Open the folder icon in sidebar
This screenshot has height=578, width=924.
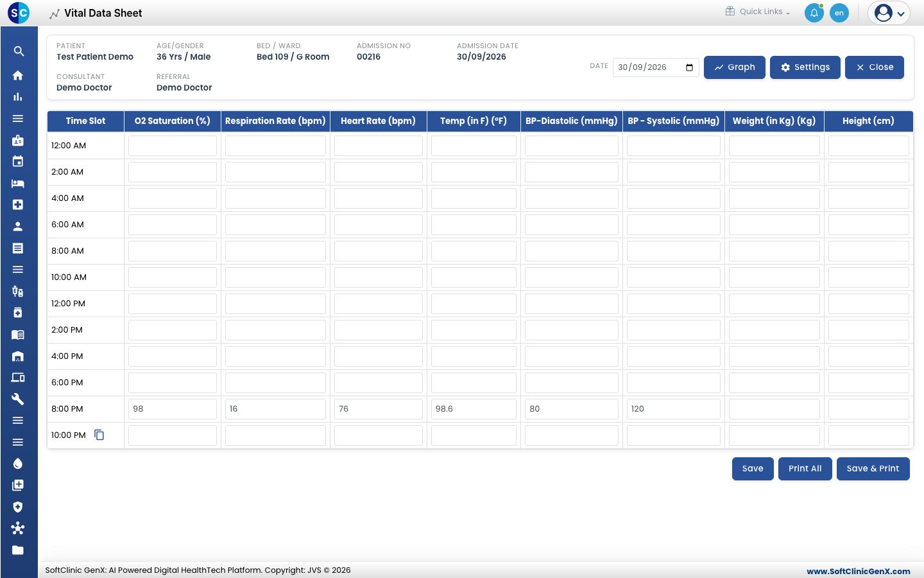(18, 550)
